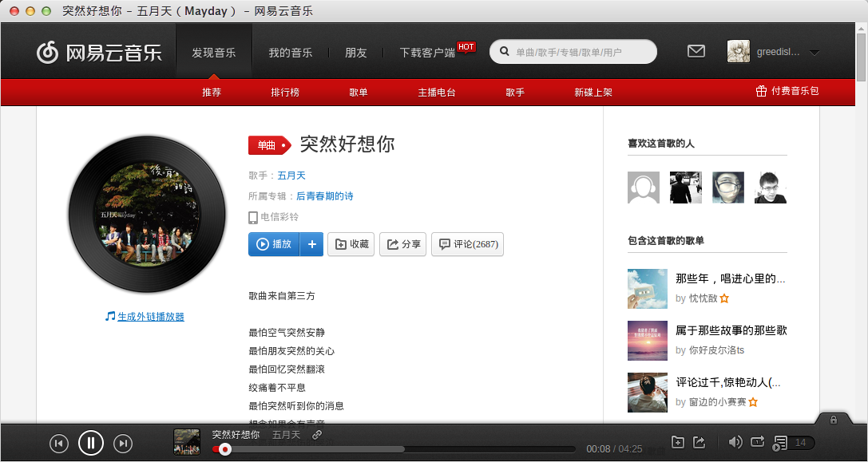
Task: Click the red 单曲 tag
Action: (x=270, y=145)
